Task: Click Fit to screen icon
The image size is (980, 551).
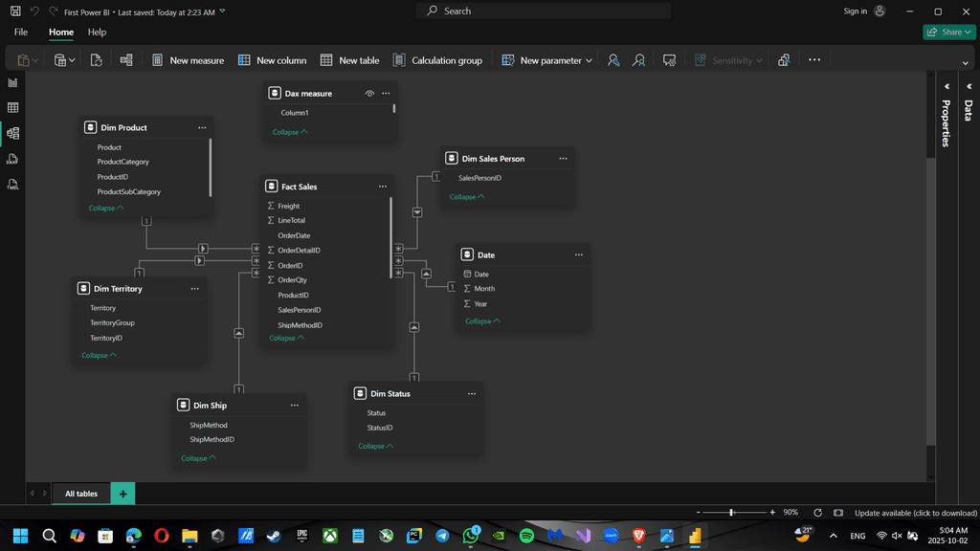Action: 838,513
